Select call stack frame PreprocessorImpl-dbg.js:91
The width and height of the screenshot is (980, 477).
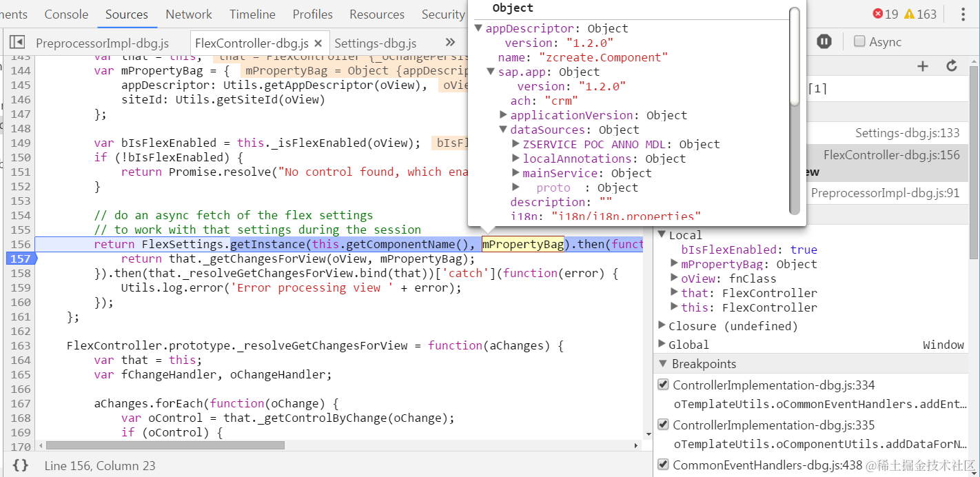click(885, 193)
